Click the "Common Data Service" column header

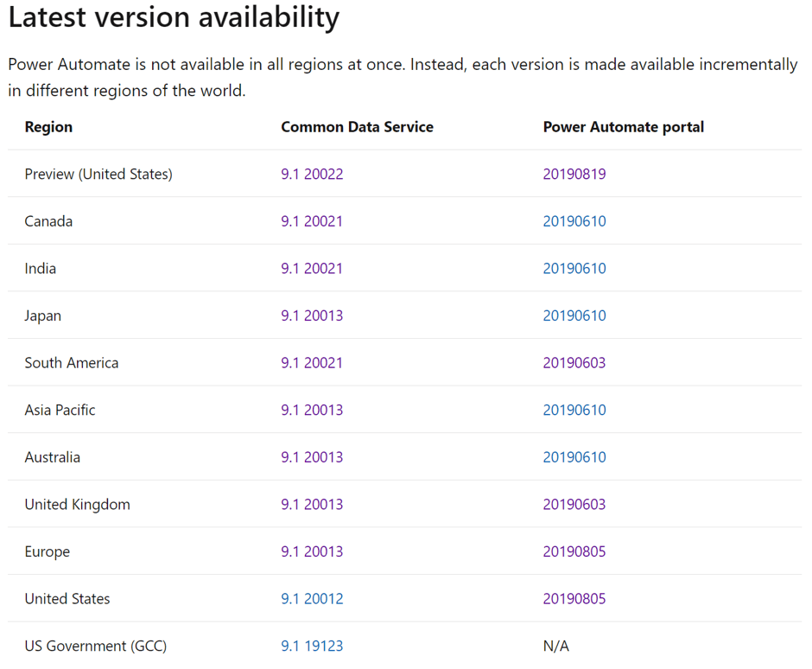358,127
